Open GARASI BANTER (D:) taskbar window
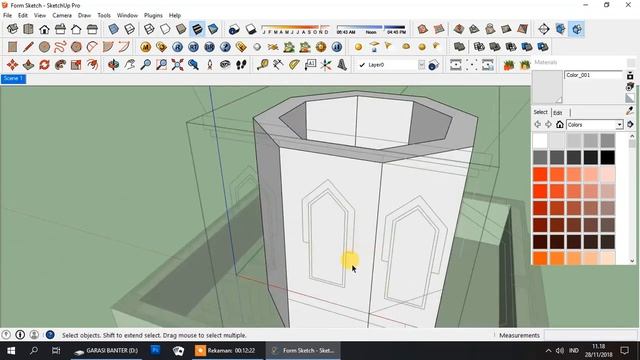Viewport: 640px width, 360px height. coord(107,351)
